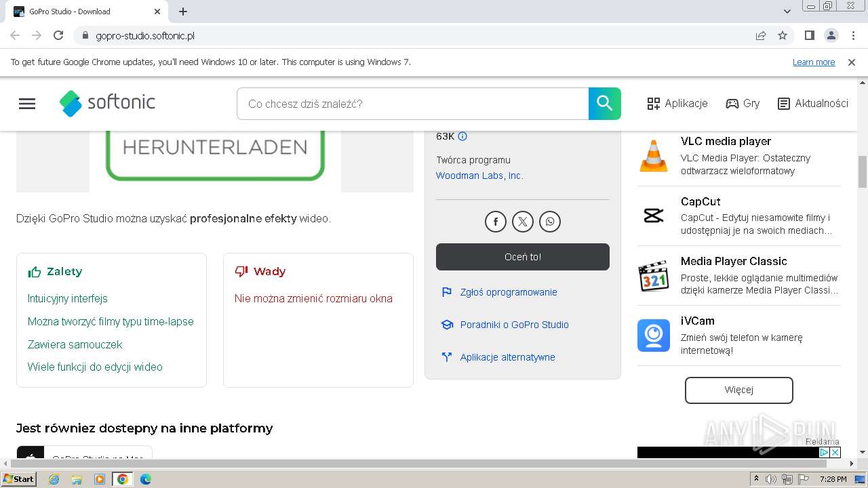Image resolution: width=868 pixels, height=488 pixels.
Task: Click the share page icon in address bar
Action: point(761,35)
